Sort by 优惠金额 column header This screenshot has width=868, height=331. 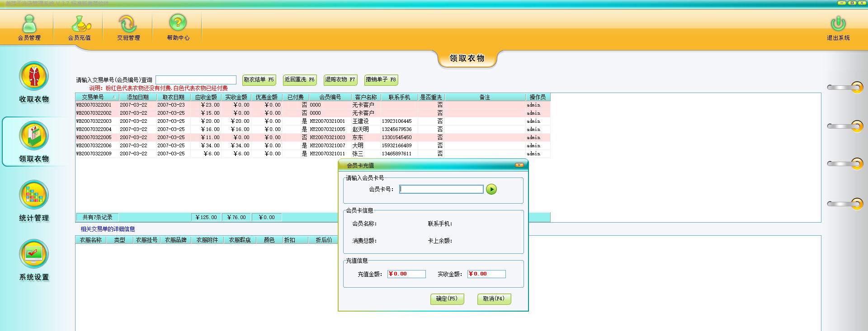click(267, 97)
